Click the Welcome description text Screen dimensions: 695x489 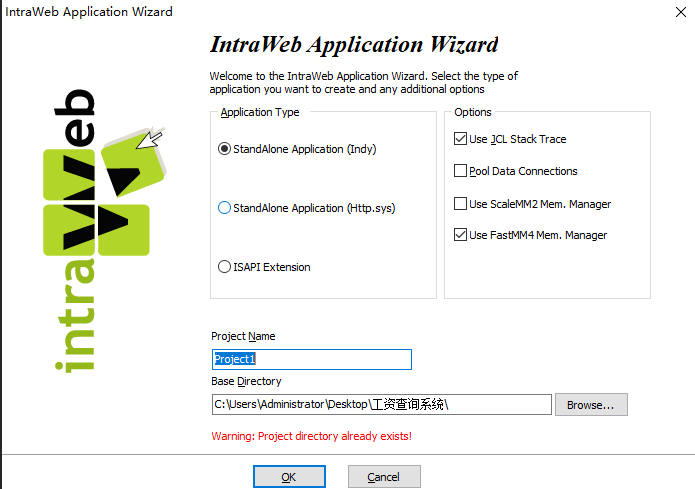[x=363, y=82]
